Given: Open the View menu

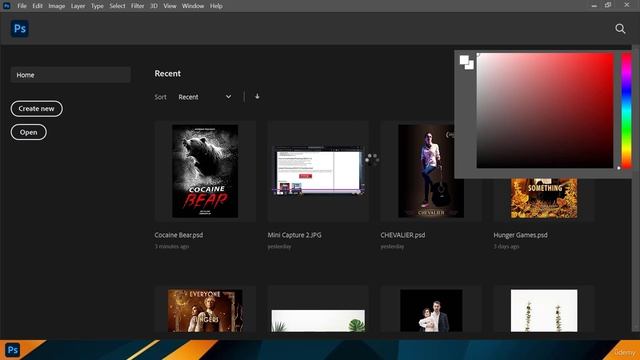Looking at the screenshot, I should point(170,6).
